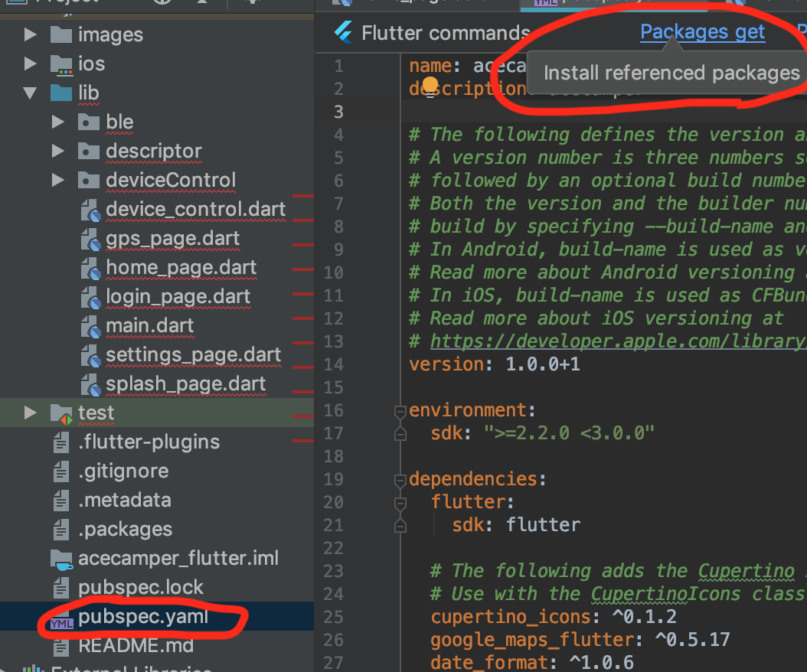The width and height of the screenshot is (807, 672).
Task: Open device_control.dart file
Action: (x=195, y=210)
